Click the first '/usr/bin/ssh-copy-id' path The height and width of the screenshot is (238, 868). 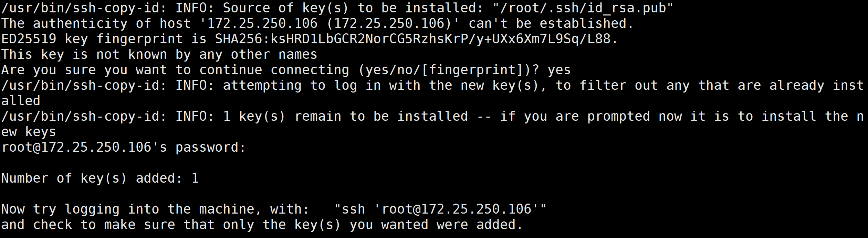tap(84, 8)
